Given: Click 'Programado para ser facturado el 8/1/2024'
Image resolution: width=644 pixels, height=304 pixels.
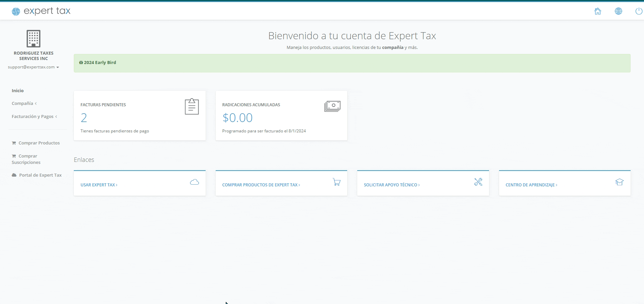Looking at the screenshot, I should pyautogui.click(x=264, y=131).
